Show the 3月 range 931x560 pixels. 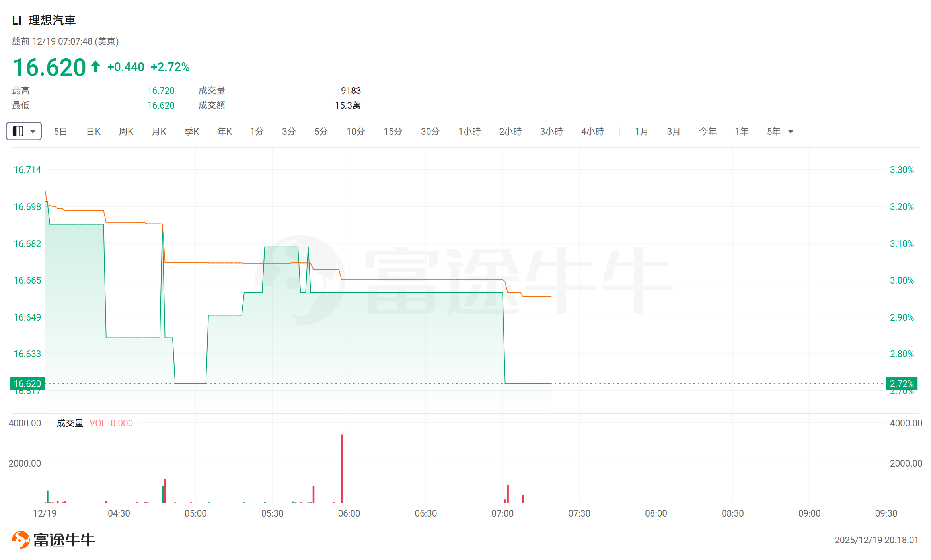(x=674, y=131)
